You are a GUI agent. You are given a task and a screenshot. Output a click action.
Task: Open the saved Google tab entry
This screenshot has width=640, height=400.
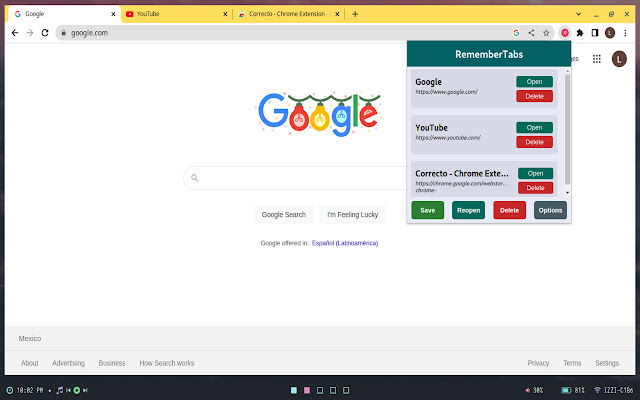click(534, 82)
